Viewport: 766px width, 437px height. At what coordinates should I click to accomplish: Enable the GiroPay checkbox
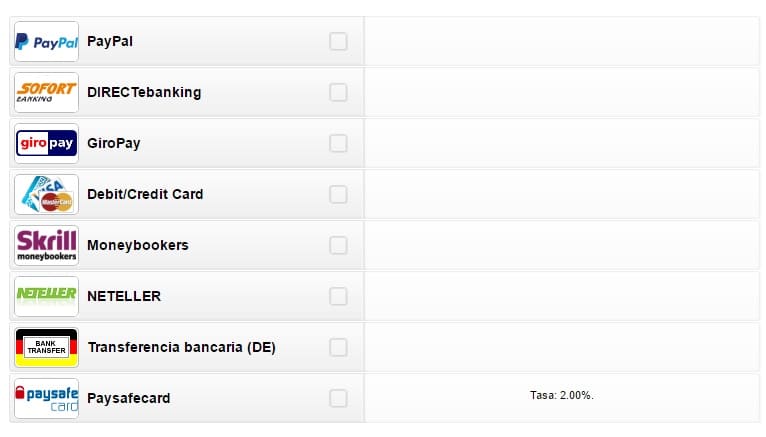[338, 144]
